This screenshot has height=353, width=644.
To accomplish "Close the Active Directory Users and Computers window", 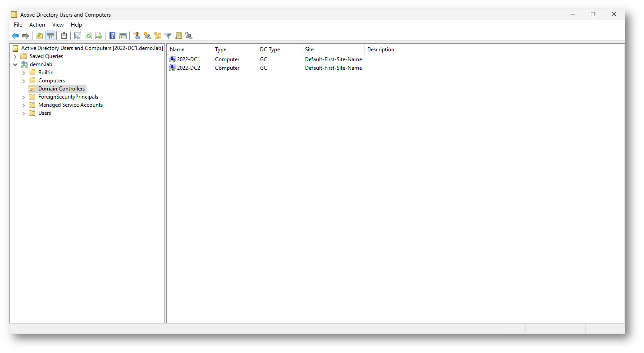I will [x=614, y=14].
